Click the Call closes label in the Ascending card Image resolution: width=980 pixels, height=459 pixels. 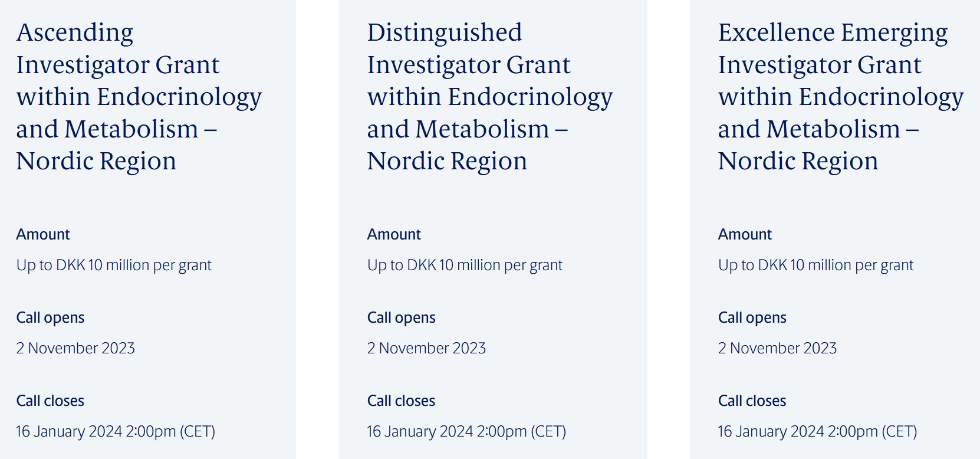[x=50, y=401]
